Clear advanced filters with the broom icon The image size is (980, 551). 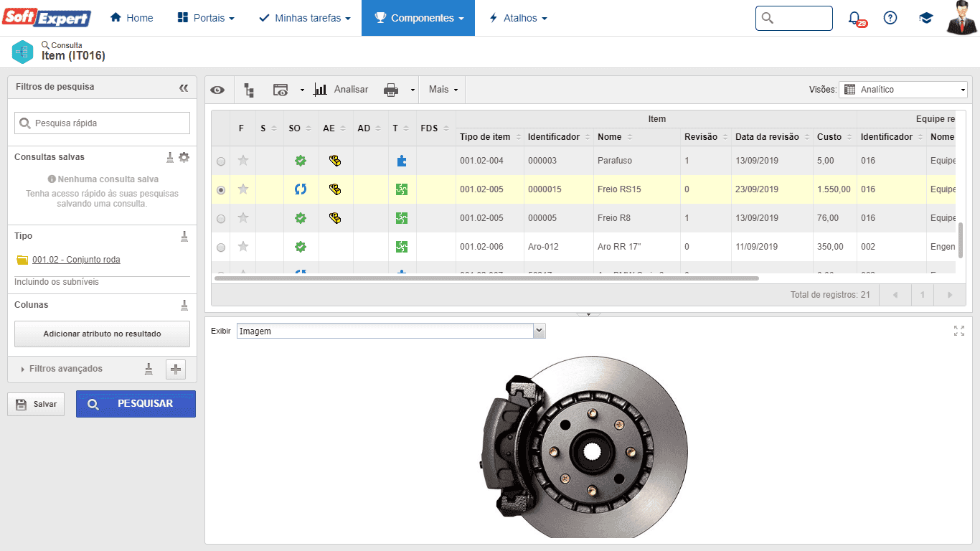(149, 369)
